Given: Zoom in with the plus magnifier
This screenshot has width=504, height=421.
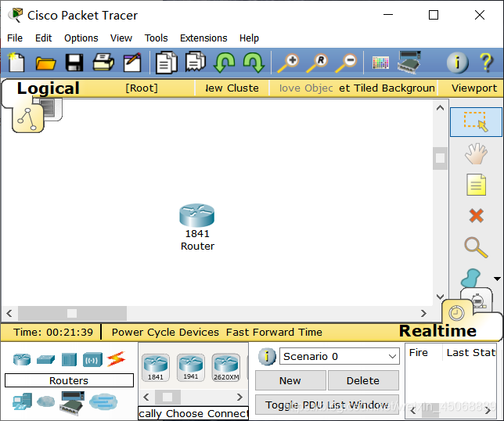Looking at the screenshot, I should click(288, 63).
